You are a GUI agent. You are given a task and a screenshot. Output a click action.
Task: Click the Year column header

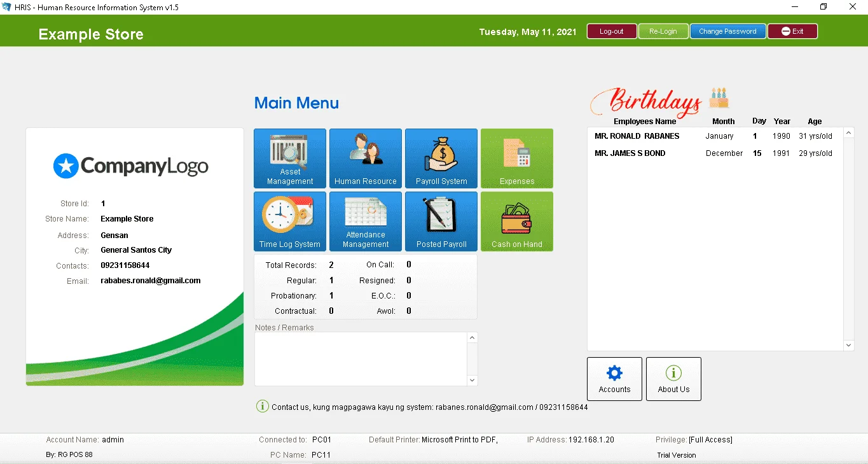pyautogui.click(x=782, y=121)
